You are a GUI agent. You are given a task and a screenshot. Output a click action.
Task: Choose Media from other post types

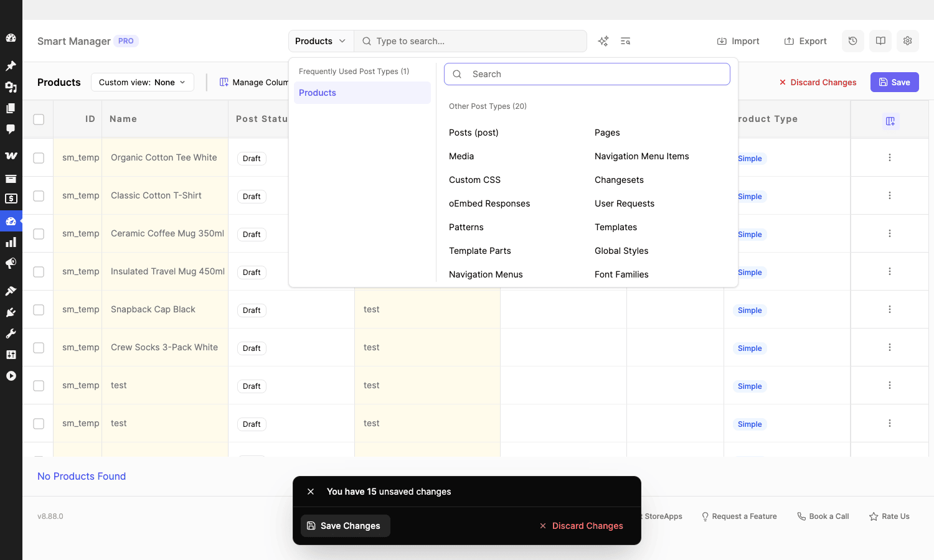coord(461,156)
